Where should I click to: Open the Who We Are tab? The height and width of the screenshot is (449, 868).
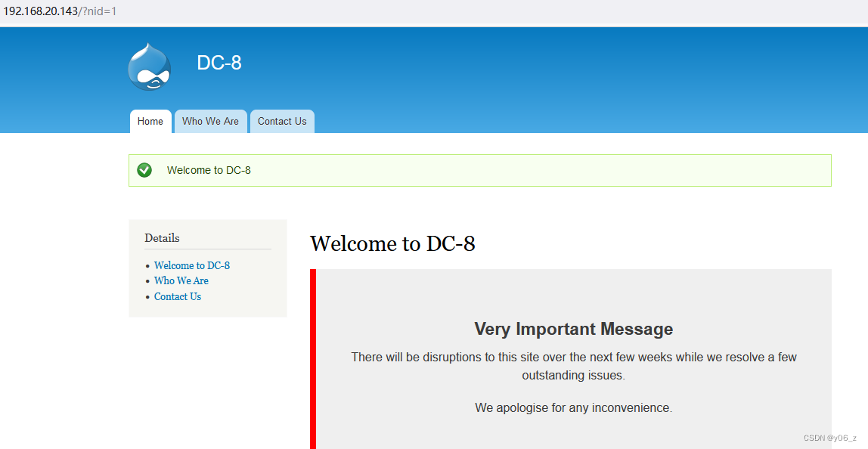click(x=210, y=121)
